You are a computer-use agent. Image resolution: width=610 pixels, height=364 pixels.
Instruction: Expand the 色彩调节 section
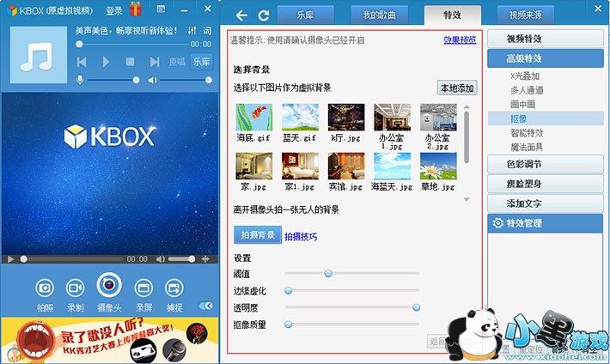(545, 164)
